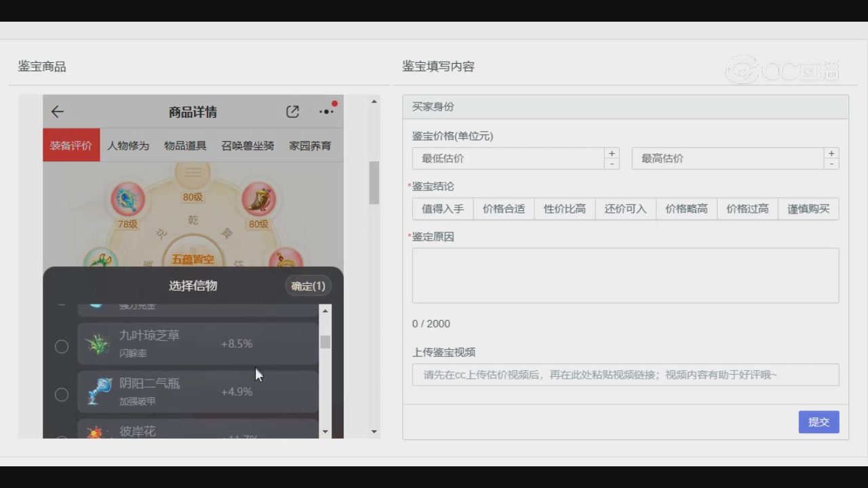Open the share icon in product header
Image resolution: width=868 pixels, height=488 pixels.
coord(292,112)
